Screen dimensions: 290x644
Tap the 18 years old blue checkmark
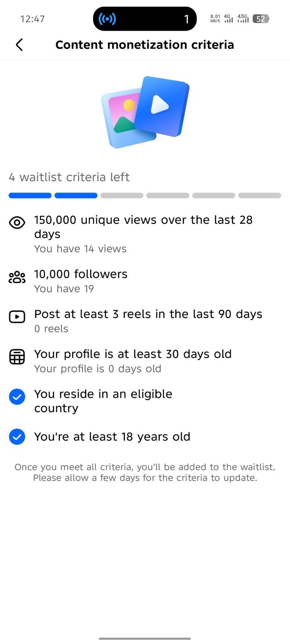(x=17, y=437)
